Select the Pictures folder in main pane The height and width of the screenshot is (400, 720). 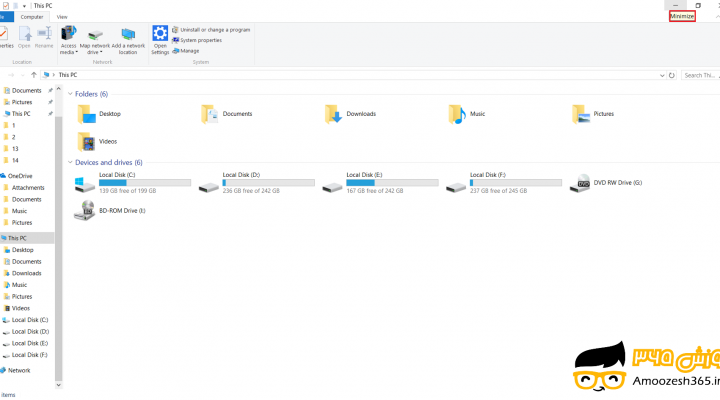click(593, 114)
